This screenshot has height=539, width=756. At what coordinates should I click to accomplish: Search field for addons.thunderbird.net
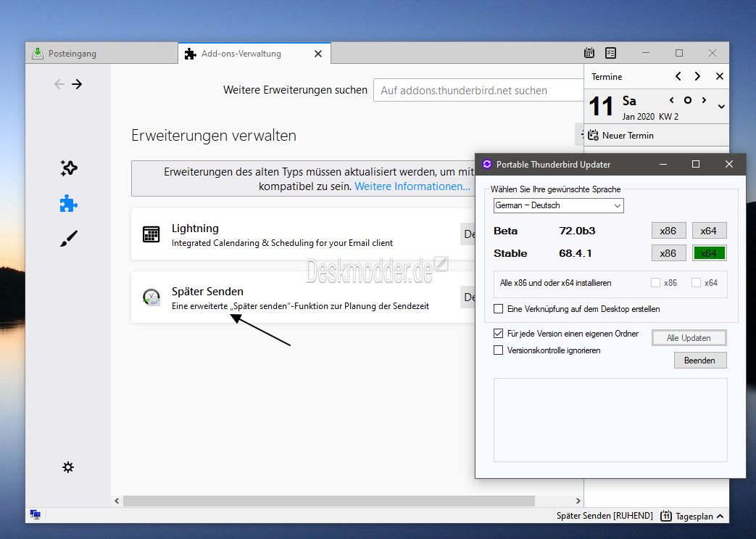coord(478,90)
